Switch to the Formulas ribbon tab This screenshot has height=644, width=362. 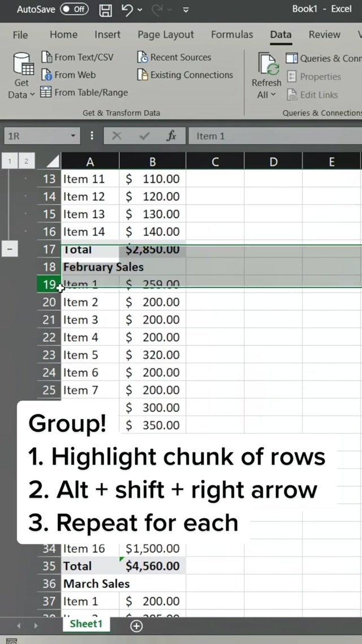click(x=232, y=35)
